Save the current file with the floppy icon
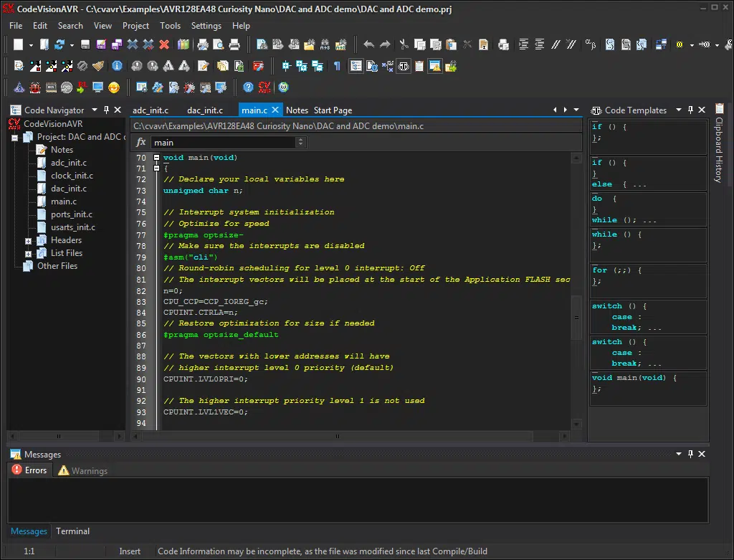The image size is (734, 560). pyautogui.click(x=85, y=44)
